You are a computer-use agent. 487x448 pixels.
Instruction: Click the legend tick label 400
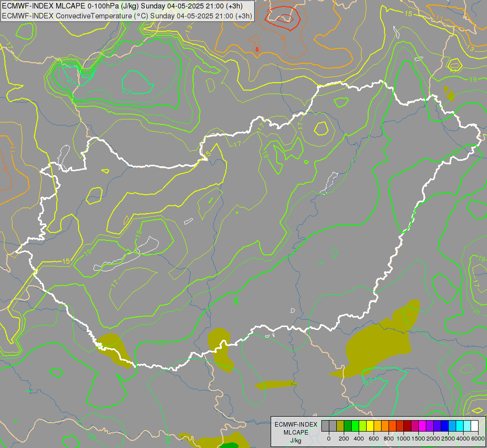coord(359,439)
